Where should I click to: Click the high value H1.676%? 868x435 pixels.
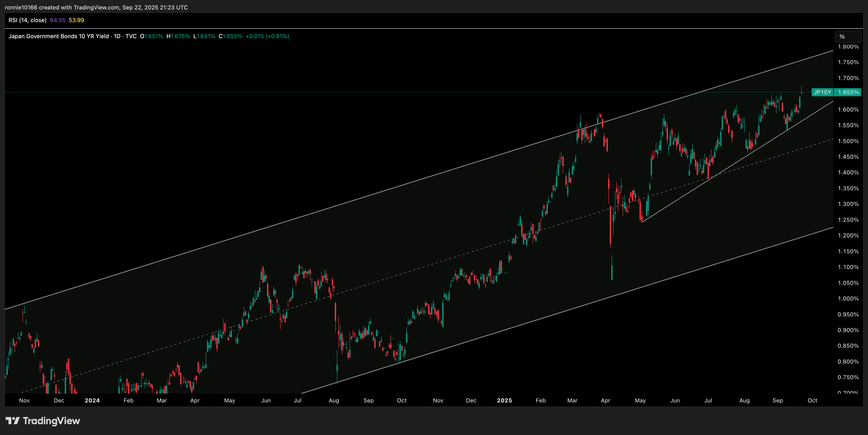click(178, 36)
